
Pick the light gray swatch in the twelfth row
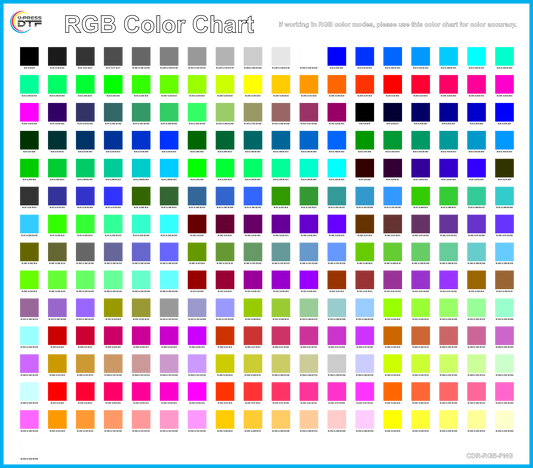point(337,364)
